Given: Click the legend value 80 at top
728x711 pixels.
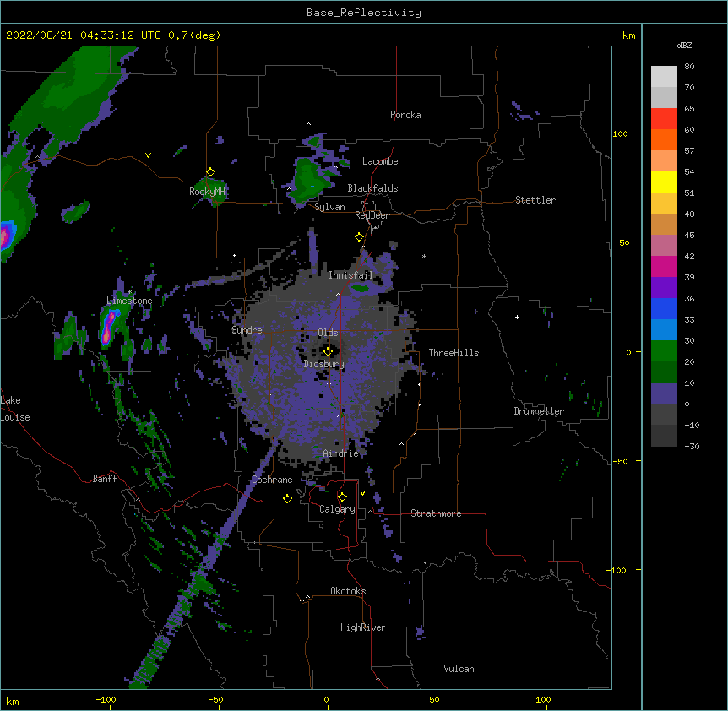Looking at the screenshot, I should [x=689, y=67].
